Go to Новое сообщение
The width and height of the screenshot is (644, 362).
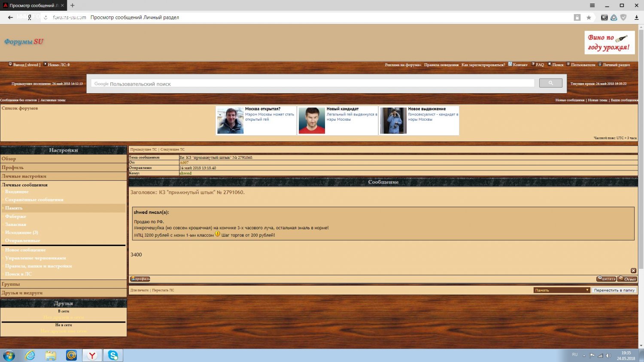25,250
